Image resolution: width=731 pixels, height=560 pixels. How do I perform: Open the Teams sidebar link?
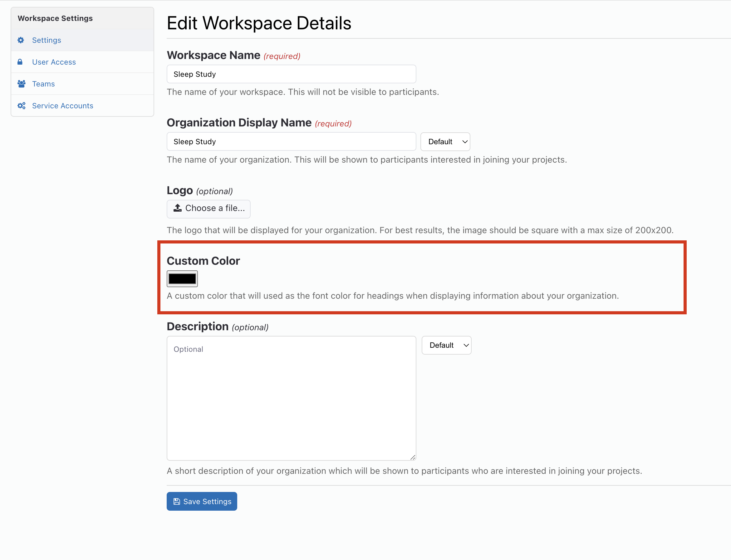(x=43, y=84)
